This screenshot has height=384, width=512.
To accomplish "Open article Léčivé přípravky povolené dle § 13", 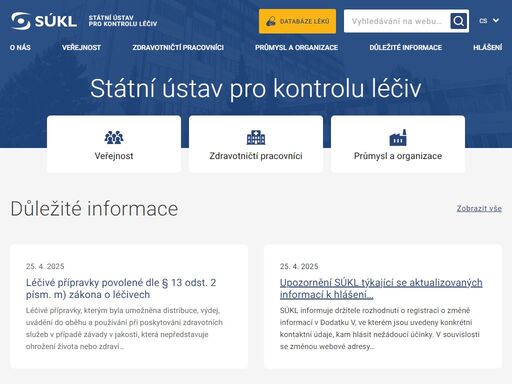I will [121, 288].
